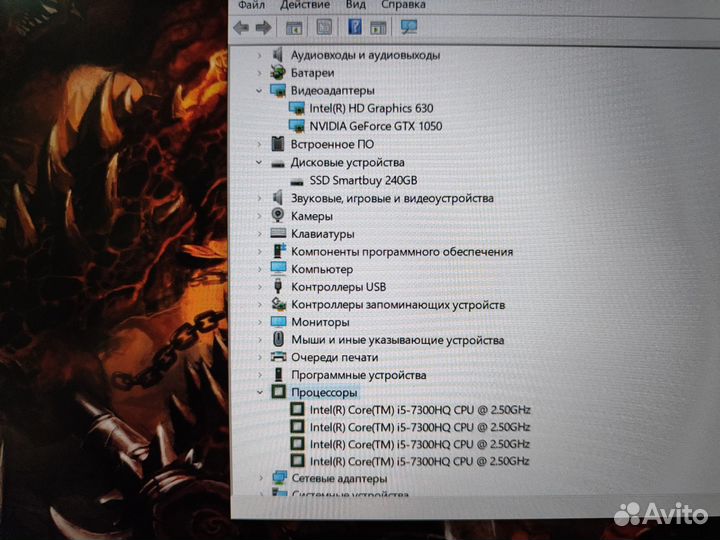This screenshot has width=720, height=540.
Task: Select the highlighted Процессоры category label
Action: (324, 393)
